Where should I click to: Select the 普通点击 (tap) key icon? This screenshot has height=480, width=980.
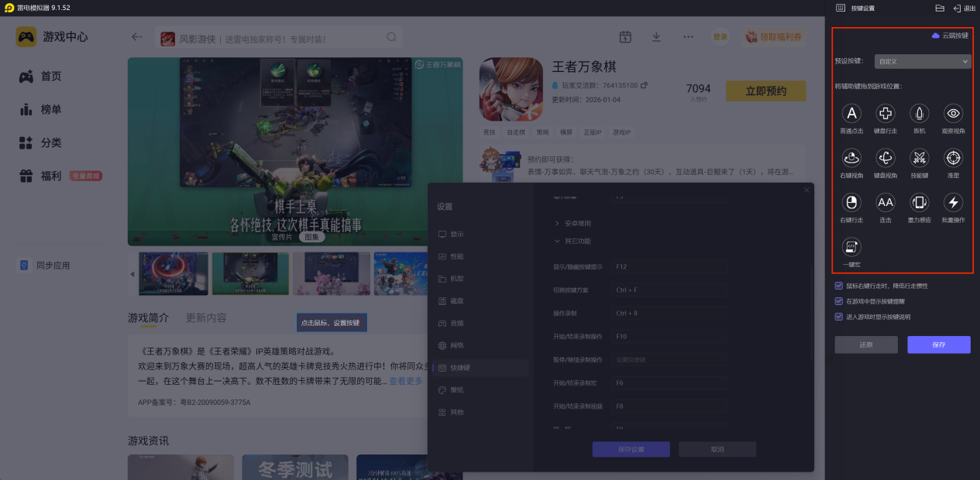[x=851, y=114]
